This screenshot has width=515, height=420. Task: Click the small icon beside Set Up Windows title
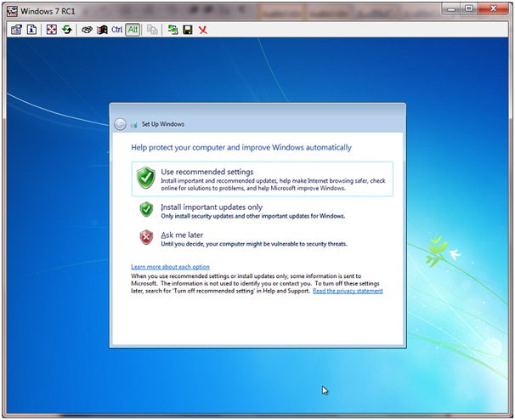pyautogui.click(x=134, y=124)
